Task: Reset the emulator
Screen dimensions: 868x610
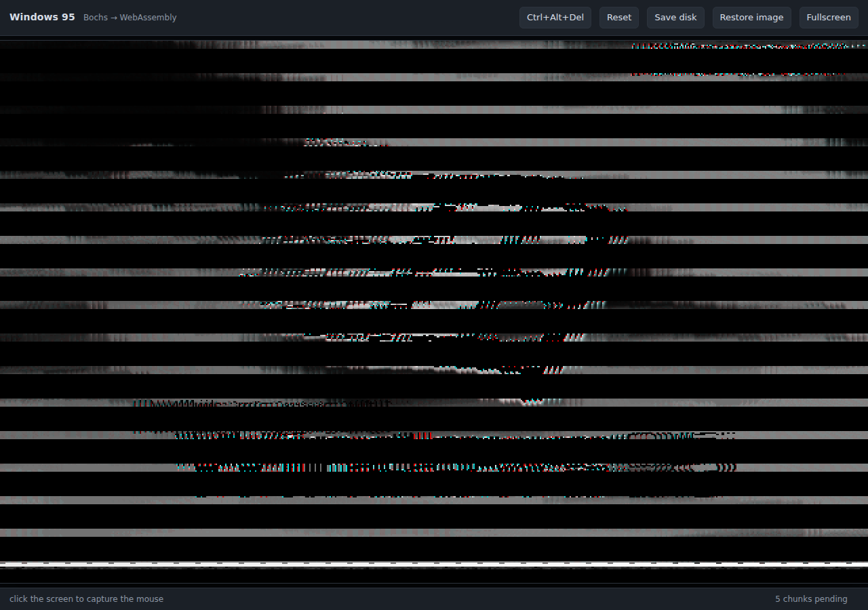Action: 619,18
